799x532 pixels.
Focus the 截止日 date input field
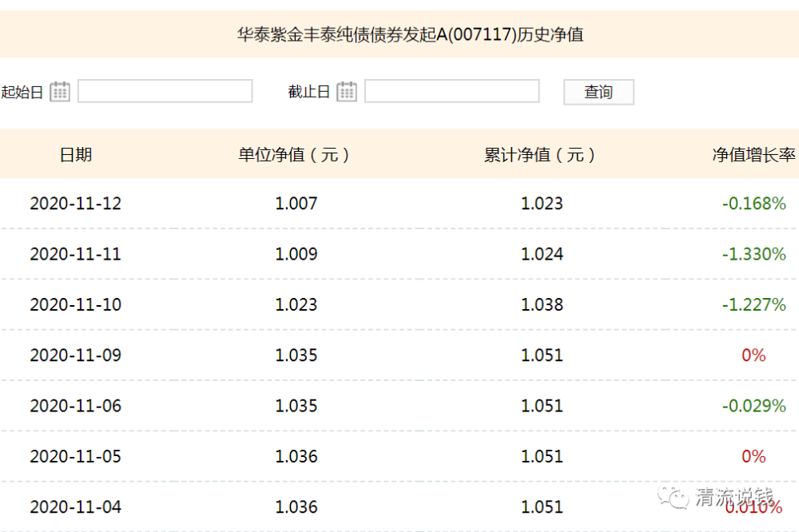[x=452, y=91]
